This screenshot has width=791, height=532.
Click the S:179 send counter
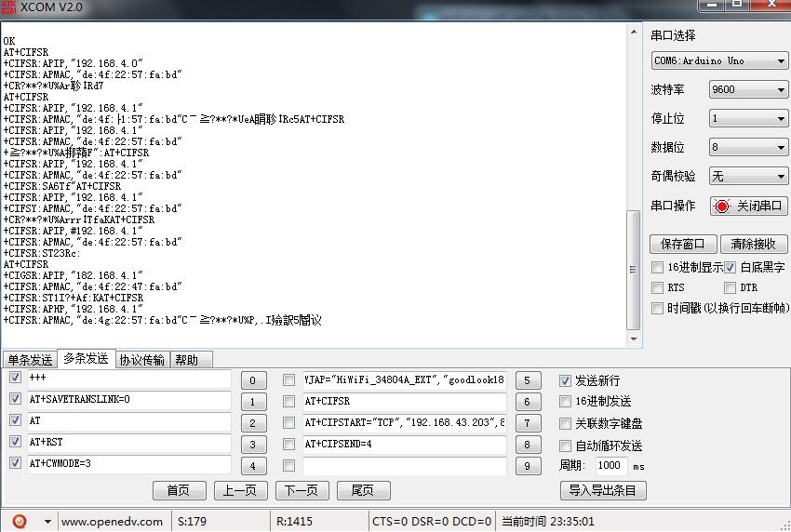(x=193, y=522)
